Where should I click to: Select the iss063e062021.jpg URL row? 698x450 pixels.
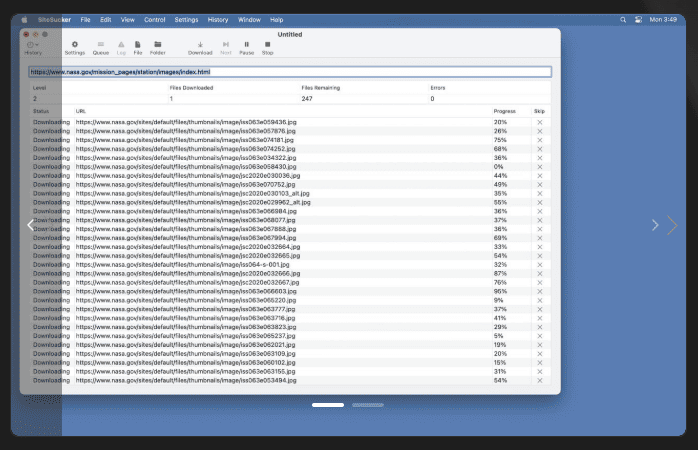coord(290,345)
